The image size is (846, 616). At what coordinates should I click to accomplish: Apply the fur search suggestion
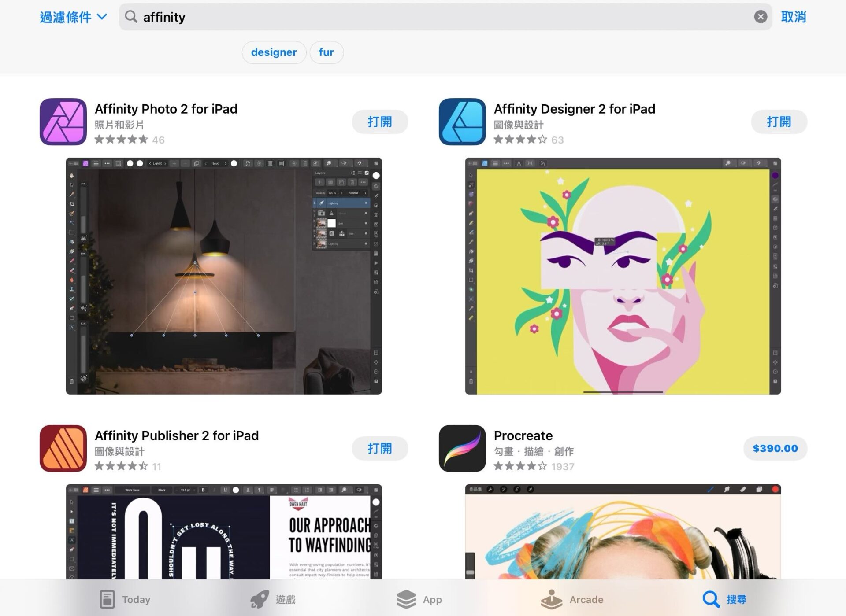[326, 52]
